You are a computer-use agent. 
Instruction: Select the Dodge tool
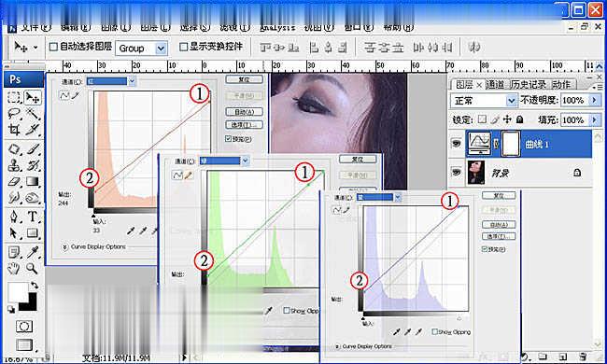tap(33, 198)
